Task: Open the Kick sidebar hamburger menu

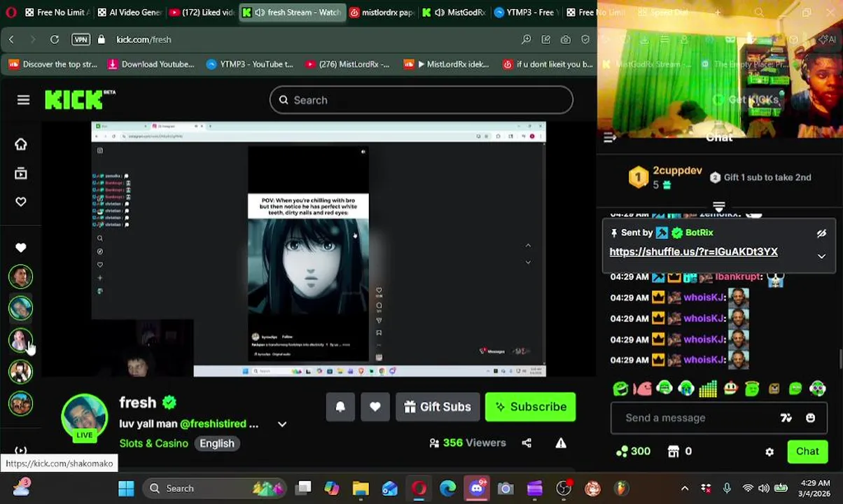Action: [23, 100]
